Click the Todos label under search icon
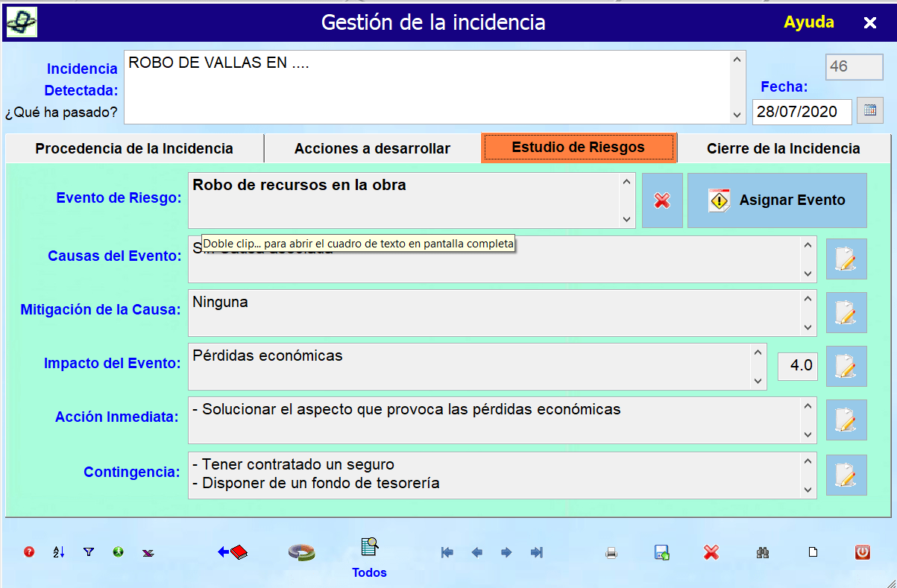 370,572
